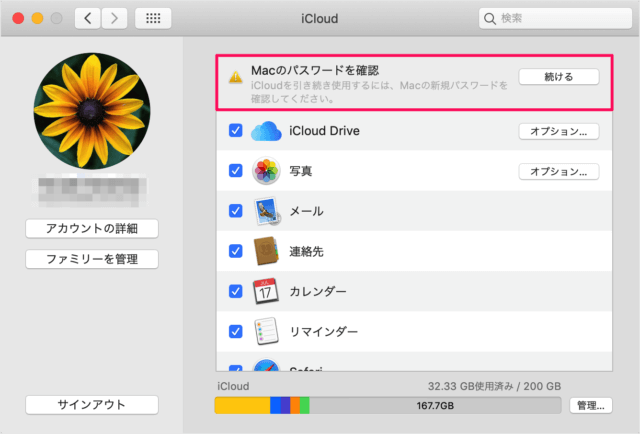
Task: Click the orange segment of storage bar
Action: pos(295,405)
